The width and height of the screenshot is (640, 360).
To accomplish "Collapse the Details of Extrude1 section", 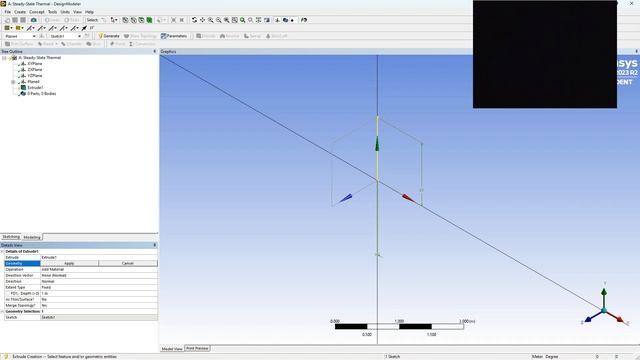I will tap(2, 251).
